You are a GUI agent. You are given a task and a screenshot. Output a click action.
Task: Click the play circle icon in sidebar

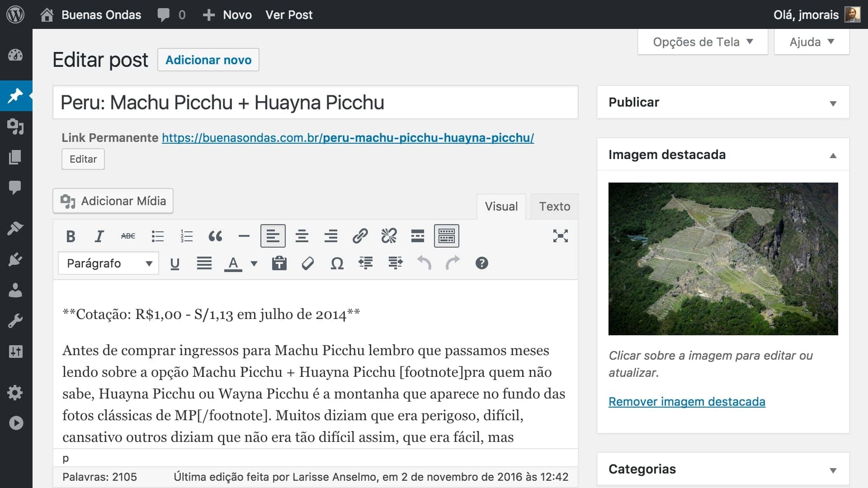click(x=15, y=423)
